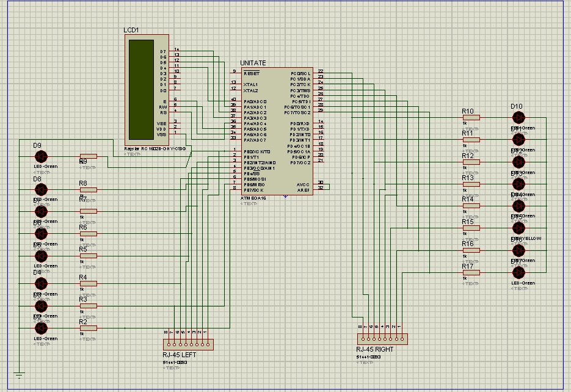The image size is (571, 392).
Task: Click the XTAL1 pin name
Action: pyautogui.click(x=250, y=84)
